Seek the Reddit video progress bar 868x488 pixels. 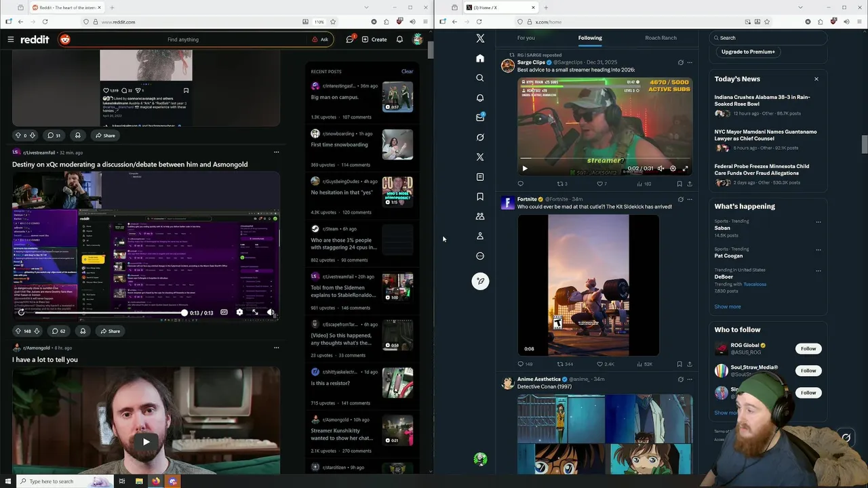[x=109, y=312]
